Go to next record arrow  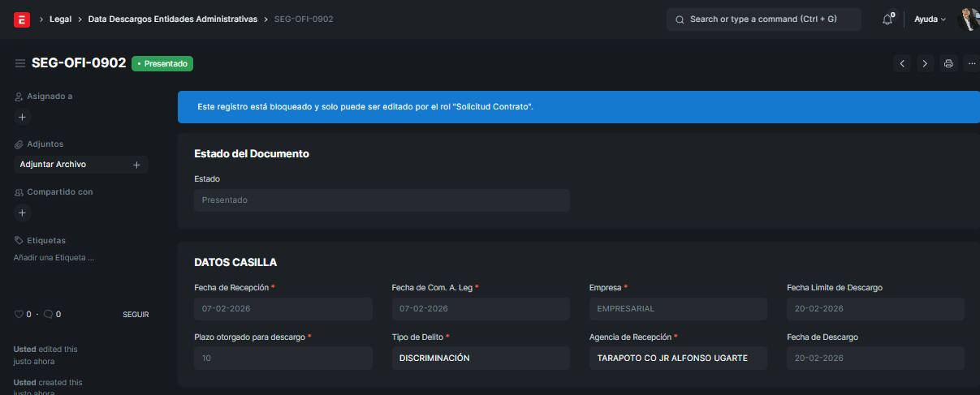925,63
